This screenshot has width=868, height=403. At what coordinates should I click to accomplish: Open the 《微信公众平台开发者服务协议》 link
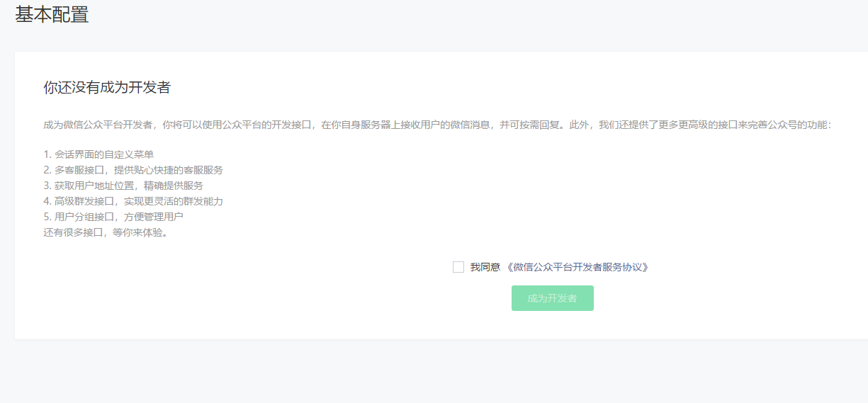tap(577, 267)
